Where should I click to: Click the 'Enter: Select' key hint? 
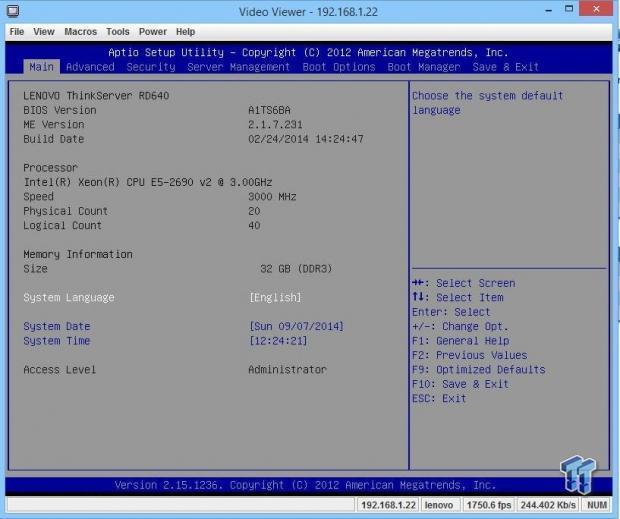tap(451, 312)
